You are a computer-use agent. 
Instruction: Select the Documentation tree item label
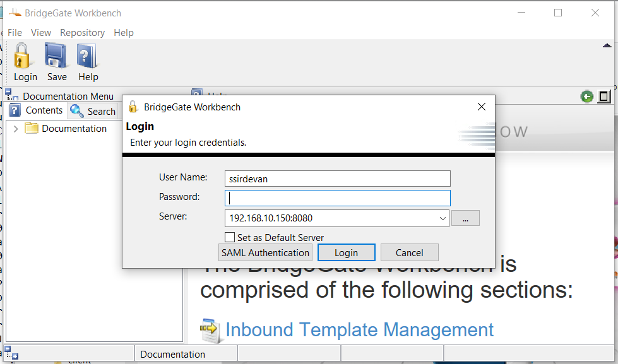[74, 129]
